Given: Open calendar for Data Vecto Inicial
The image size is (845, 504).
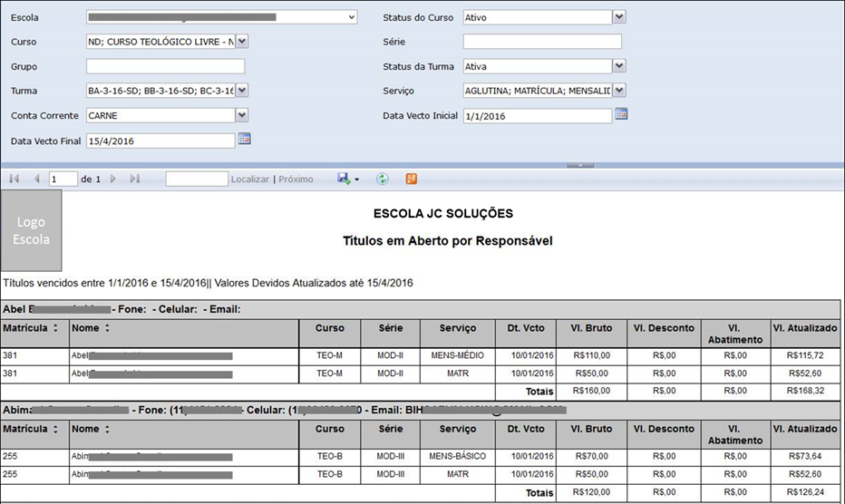Looking at the screenshot, I should coord(621,114).
